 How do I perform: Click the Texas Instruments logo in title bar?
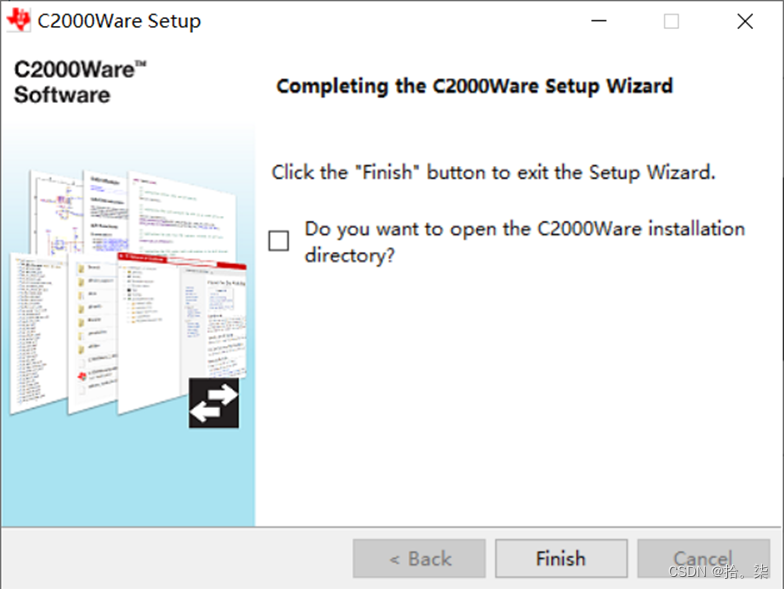pos(18,20)
